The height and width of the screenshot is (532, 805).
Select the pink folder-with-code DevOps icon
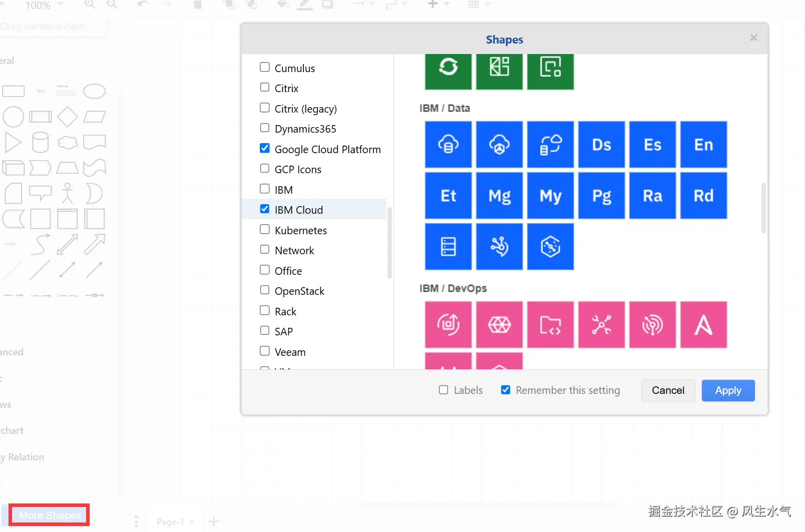point(550,325)
